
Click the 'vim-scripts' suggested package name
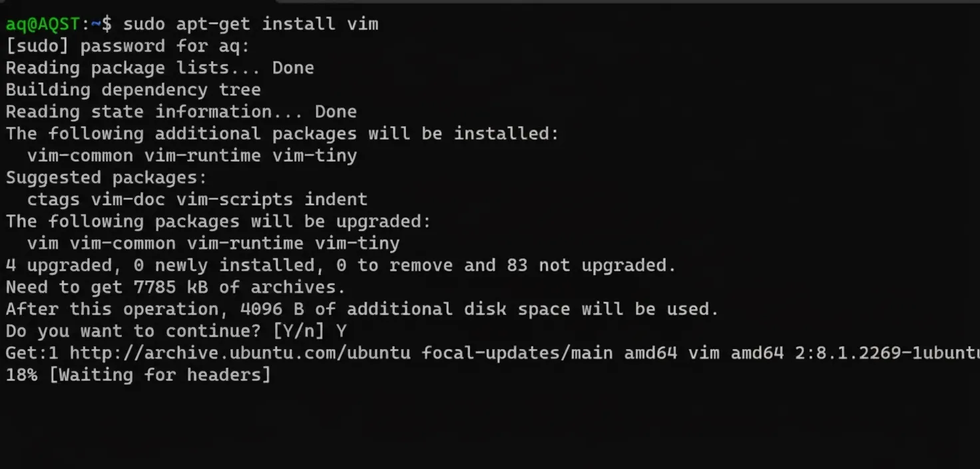click(234, 200)
